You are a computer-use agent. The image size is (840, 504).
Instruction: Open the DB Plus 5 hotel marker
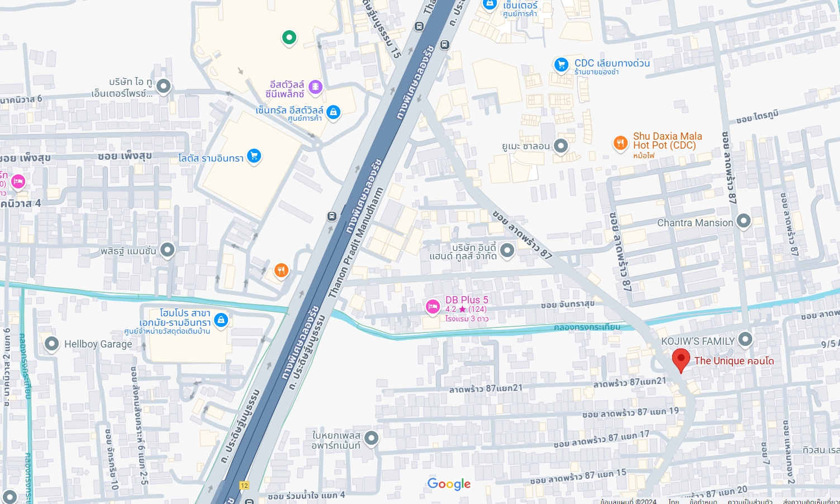coord(433,307)
